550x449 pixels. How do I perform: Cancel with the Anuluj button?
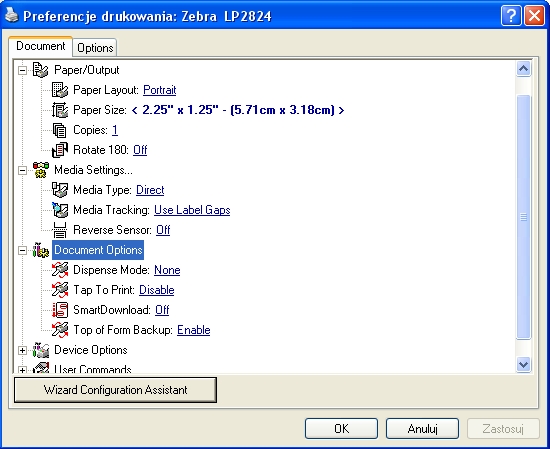point(422,429)
